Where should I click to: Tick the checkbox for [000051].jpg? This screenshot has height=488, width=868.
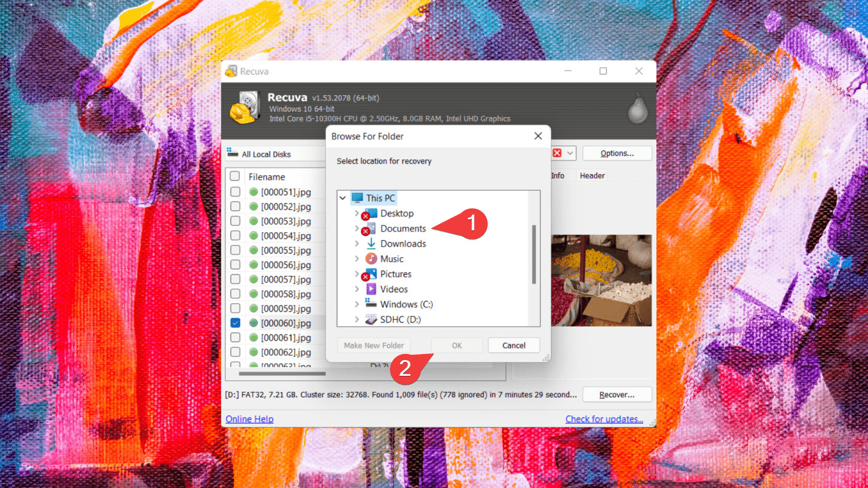pyautogui.click(x=235, y=192)
